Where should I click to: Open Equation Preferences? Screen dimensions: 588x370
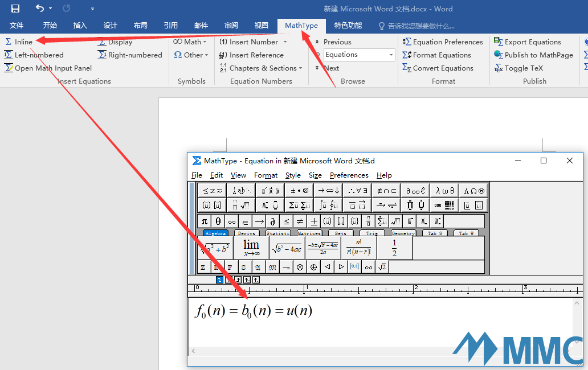tap(443, 42)
